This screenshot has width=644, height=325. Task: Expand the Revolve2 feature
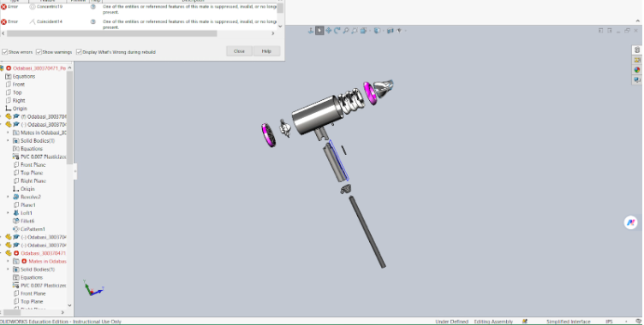8,197
